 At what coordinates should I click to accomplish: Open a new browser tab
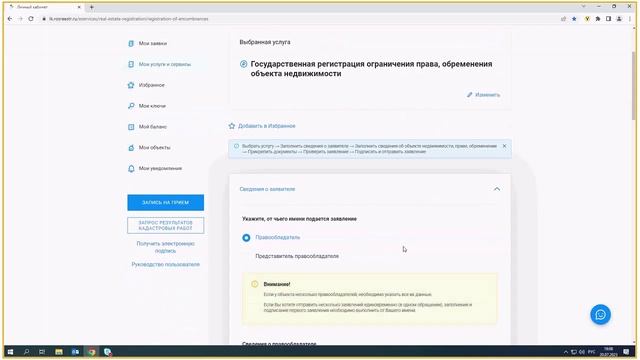(x=91, y=7)
